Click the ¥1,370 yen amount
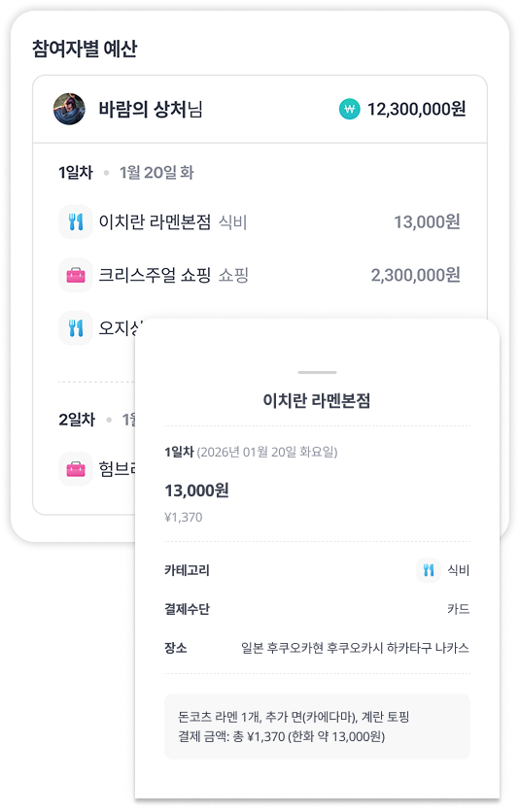Viewport: 520px width, 812px height. point(183,518)
